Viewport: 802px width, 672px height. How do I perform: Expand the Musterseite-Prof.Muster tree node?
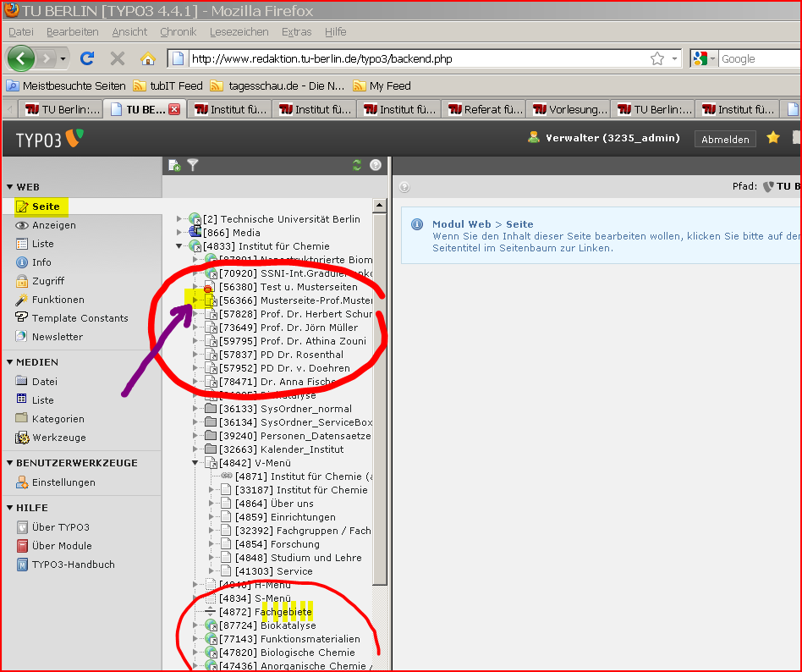click(195, 300)
